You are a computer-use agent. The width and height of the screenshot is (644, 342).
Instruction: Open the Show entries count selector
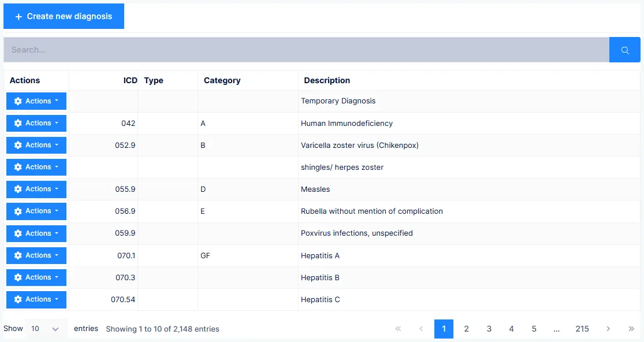click(45, 329)
